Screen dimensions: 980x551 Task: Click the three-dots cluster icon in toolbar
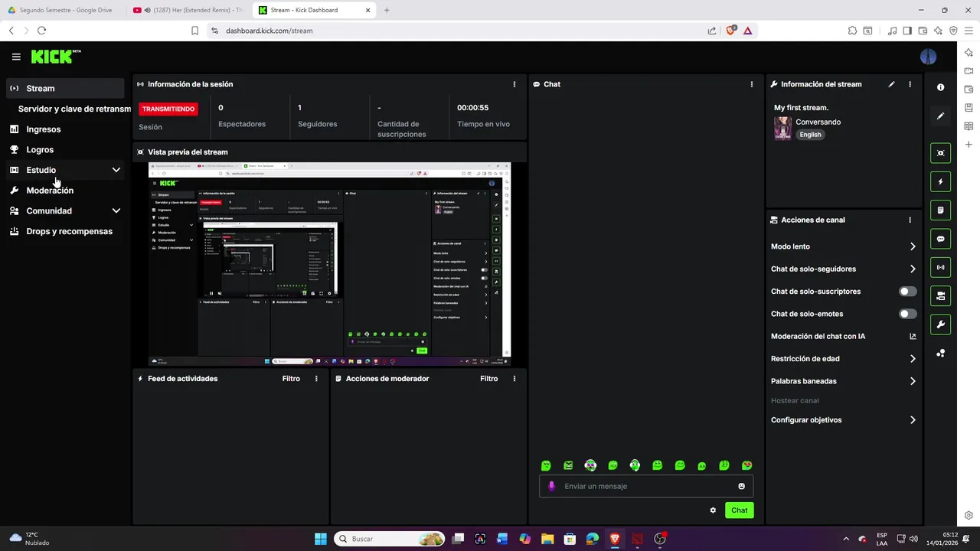941,353
